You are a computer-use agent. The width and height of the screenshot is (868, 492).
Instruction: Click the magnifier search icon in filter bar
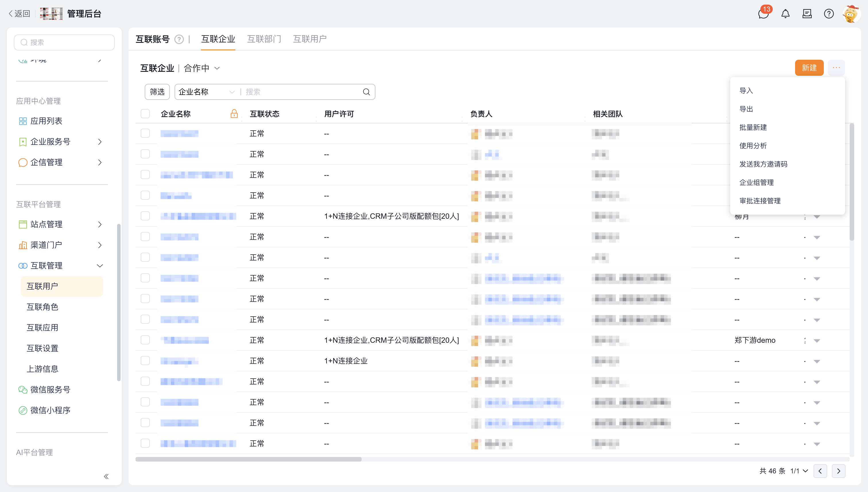366,92
